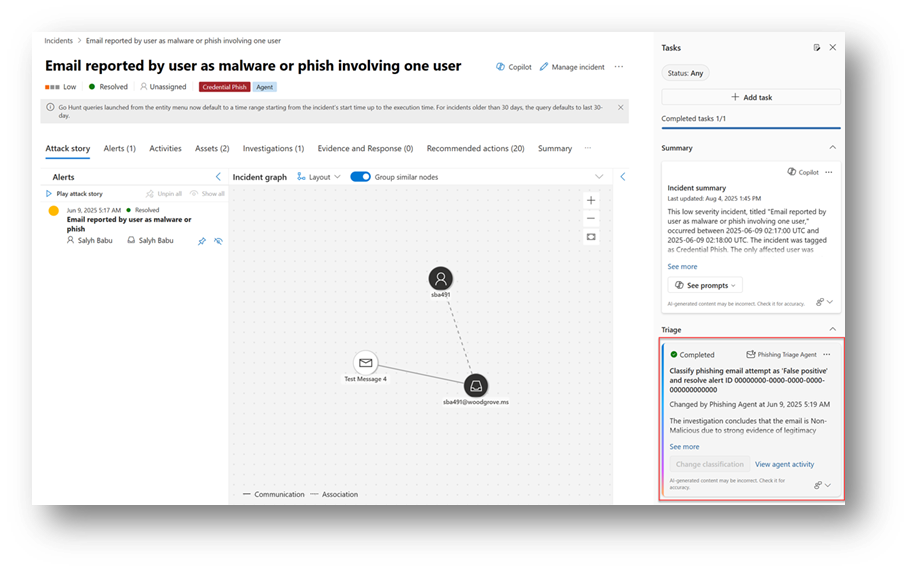The width and height of the screenshot is (910, 570).
Task: Toggle Group similar nodes switch
Action: 360,177
